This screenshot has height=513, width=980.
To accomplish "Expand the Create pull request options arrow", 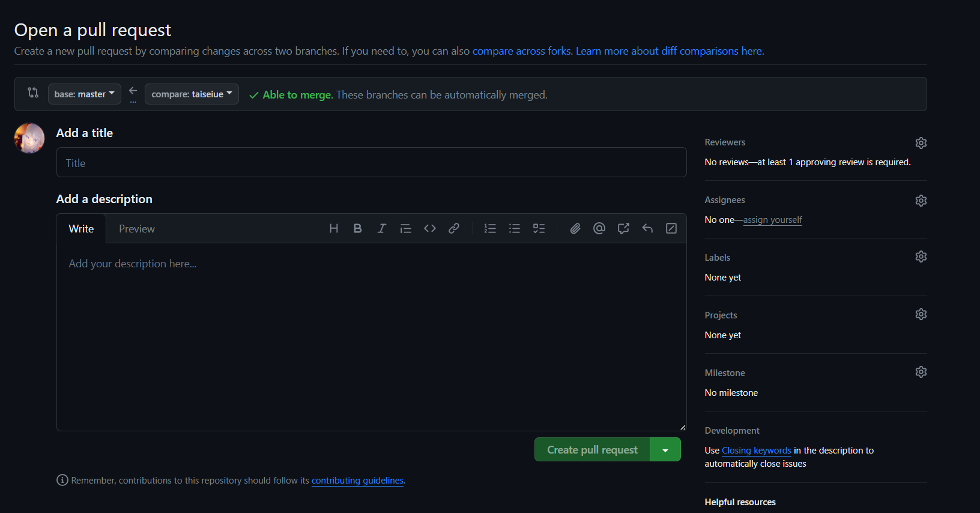I will click(x=665, y=450).
